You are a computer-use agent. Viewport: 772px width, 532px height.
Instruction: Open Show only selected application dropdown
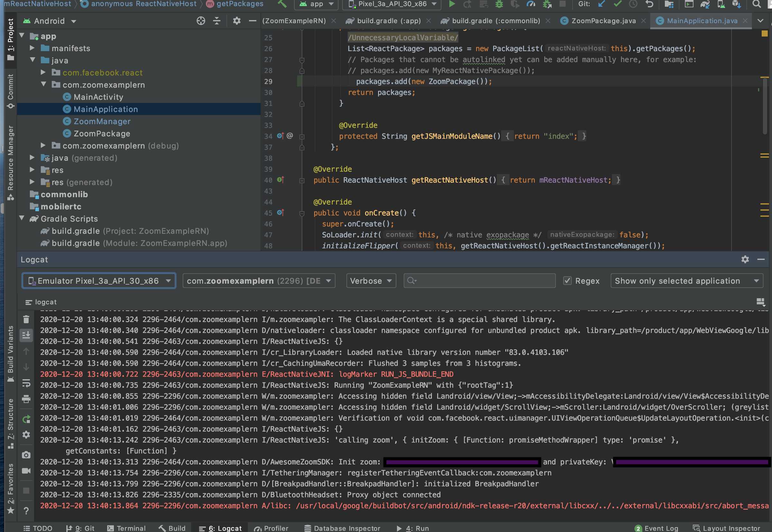(686, 281)
